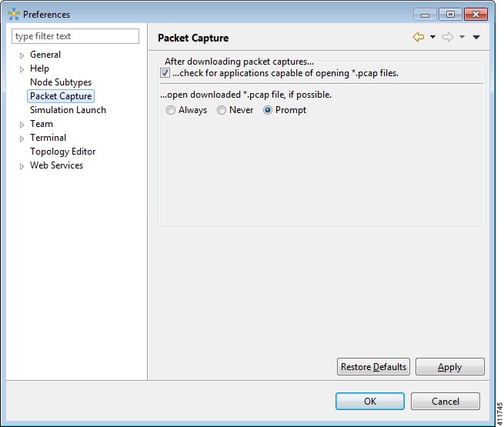This screenshot has width=504, height=427.
Task: Expand the Team tree node
Action: pos(22,125)
